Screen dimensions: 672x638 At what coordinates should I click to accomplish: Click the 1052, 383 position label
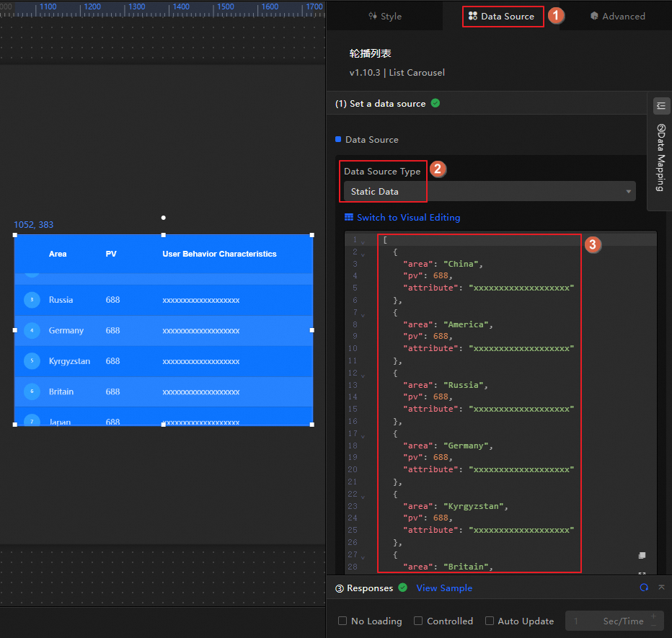click(33, 224)
